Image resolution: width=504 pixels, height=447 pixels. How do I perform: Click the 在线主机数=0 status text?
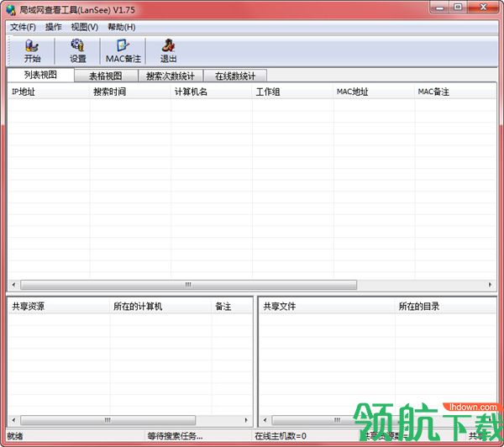[x=281, y=436]
